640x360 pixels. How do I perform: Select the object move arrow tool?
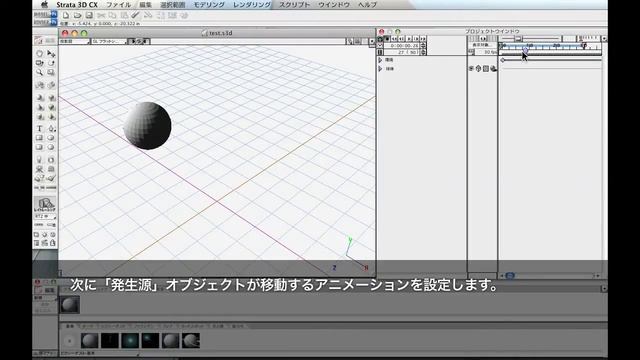point(51,53)
